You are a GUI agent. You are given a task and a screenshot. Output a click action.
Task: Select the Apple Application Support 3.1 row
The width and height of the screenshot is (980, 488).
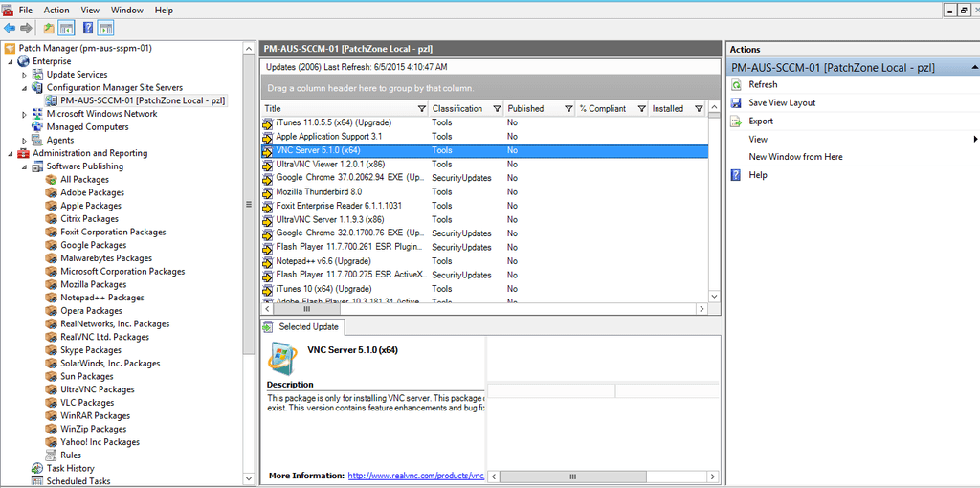484,136
